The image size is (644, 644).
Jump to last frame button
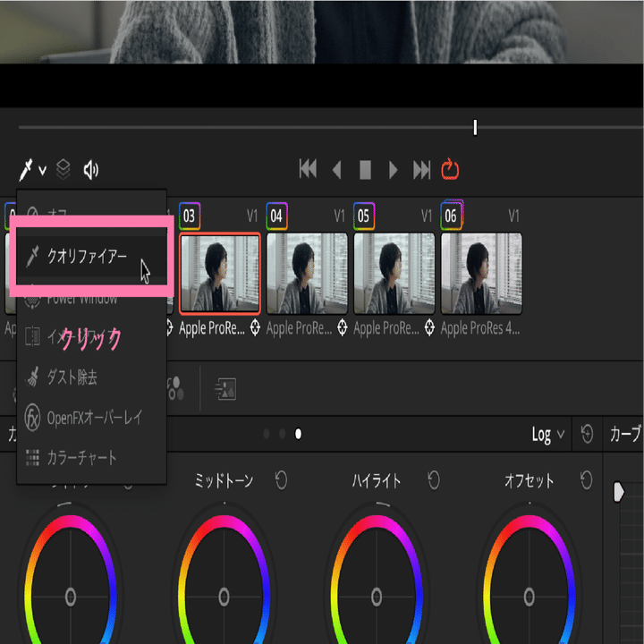coord(422,170)
